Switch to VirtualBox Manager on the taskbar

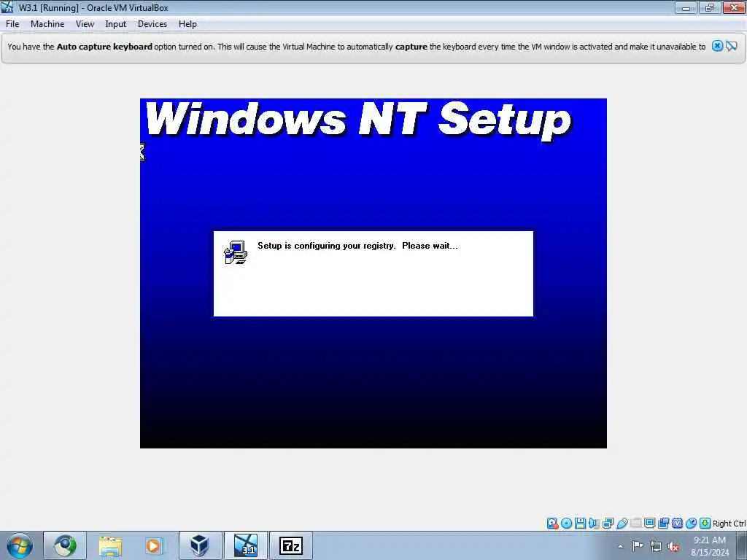pos(200,545)
